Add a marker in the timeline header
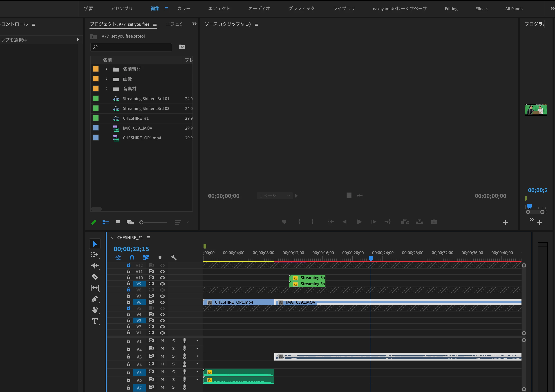Image resolution: width=555 pixels, height=392 pixels. (x=160, y=258)
